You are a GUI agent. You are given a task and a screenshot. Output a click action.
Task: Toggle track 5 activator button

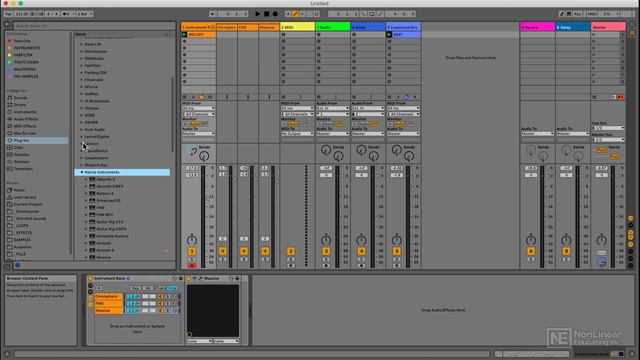click(396, 251)
